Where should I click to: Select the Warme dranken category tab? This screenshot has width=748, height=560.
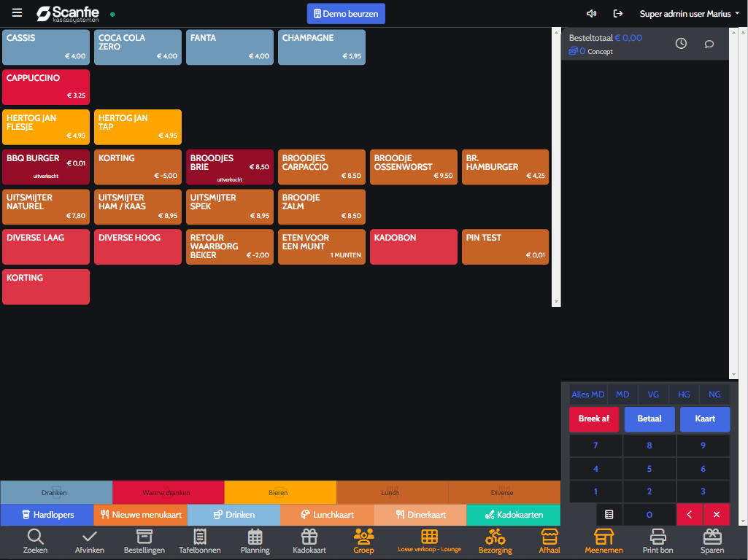[168, 493]
